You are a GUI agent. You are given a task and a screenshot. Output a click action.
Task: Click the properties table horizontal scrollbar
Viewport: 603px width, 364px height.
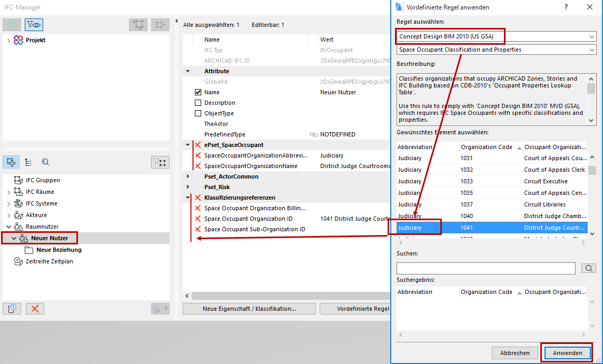(291, 296)
